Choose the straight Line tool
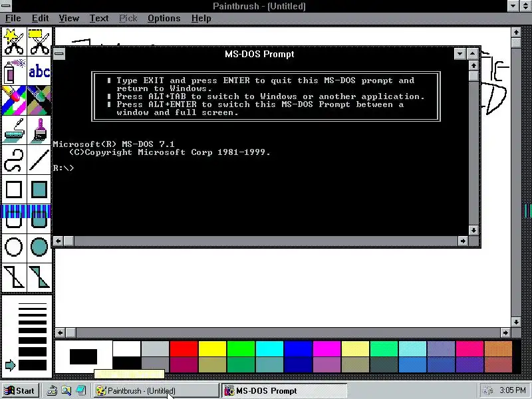 [39, 160]
